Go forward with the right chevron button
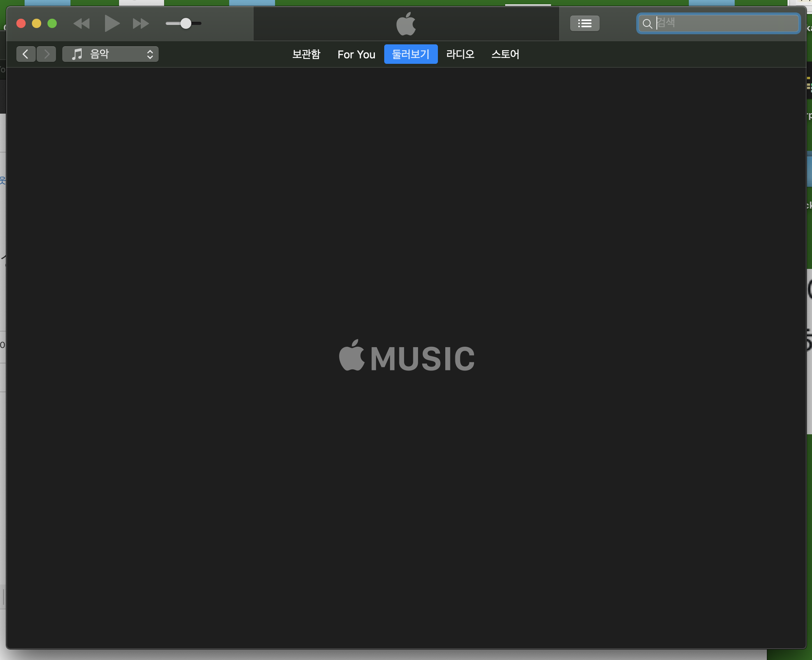812x660 pixels. click(47, 54)
